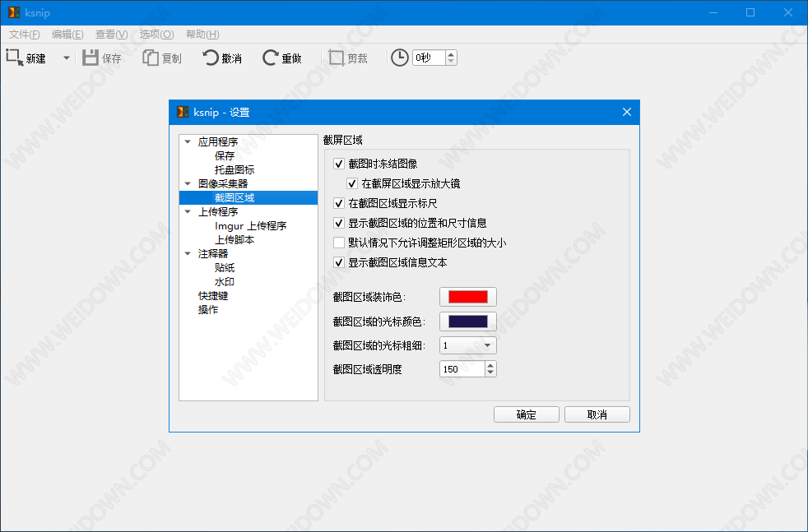Screen dimensions: 808x532
Task: Collapse the 上传程序 tree node
Action: point(188,211)
